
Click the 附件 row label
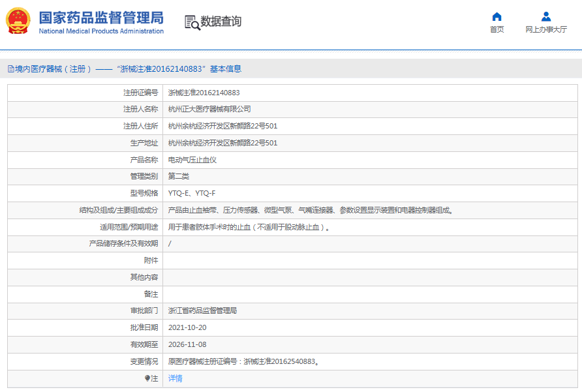pyautogui.click(x=151, y=261)
